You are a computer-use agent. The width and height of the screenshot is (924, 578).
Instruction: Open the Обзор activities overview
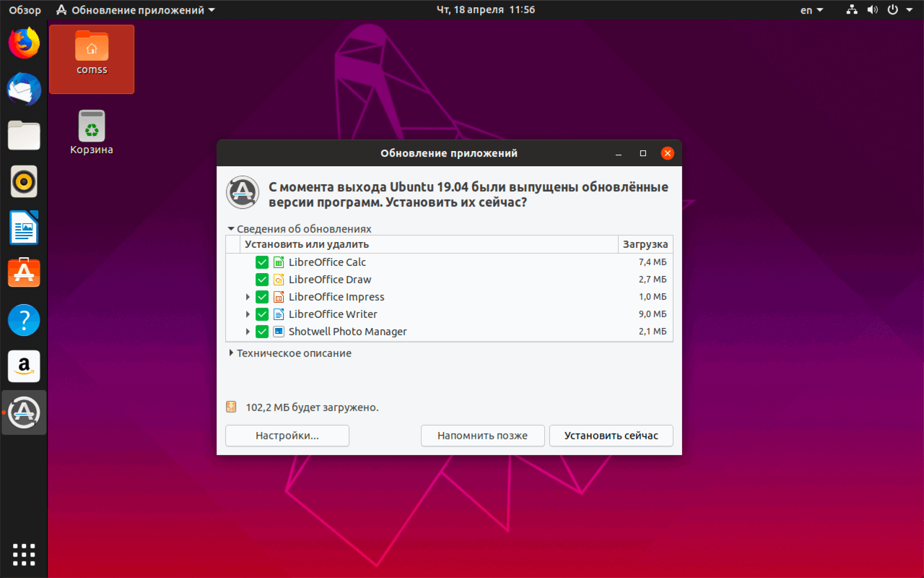[25, 10]
